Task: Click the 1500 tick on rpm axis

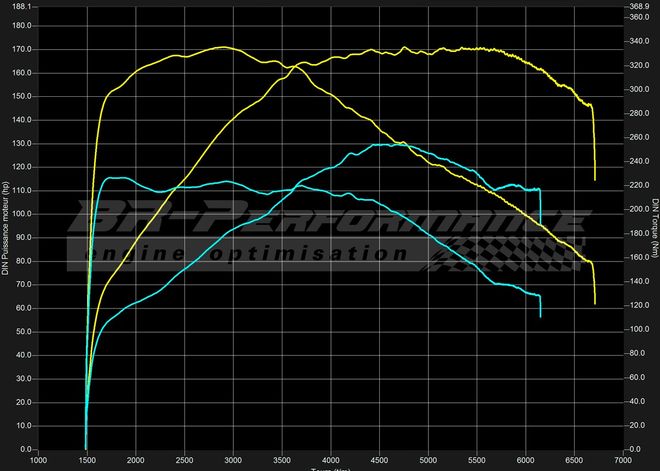Action: pyautogui.click(x=87, y=461)
